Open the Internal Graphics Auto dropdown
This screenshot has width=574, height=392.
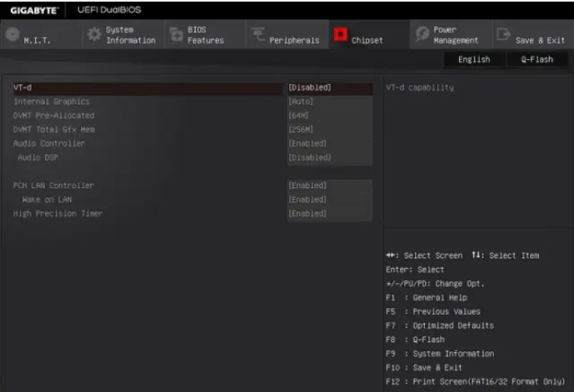point(301,102)
